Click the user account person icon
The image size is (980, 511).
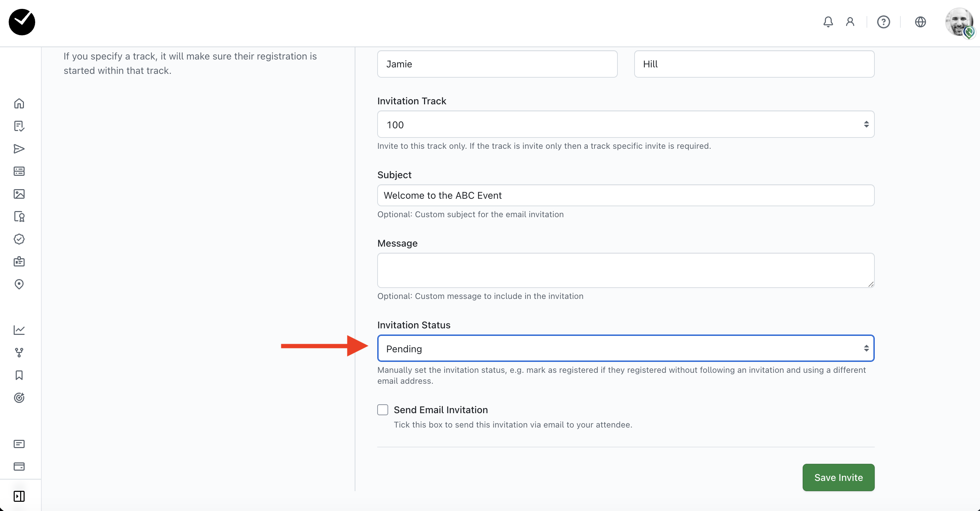point(850,22)
